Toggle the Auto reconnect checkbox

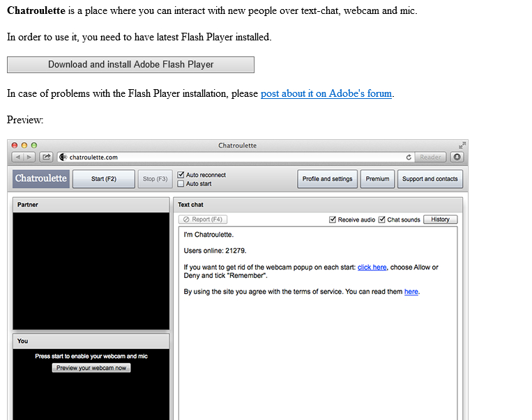click(x=181, y=175)
